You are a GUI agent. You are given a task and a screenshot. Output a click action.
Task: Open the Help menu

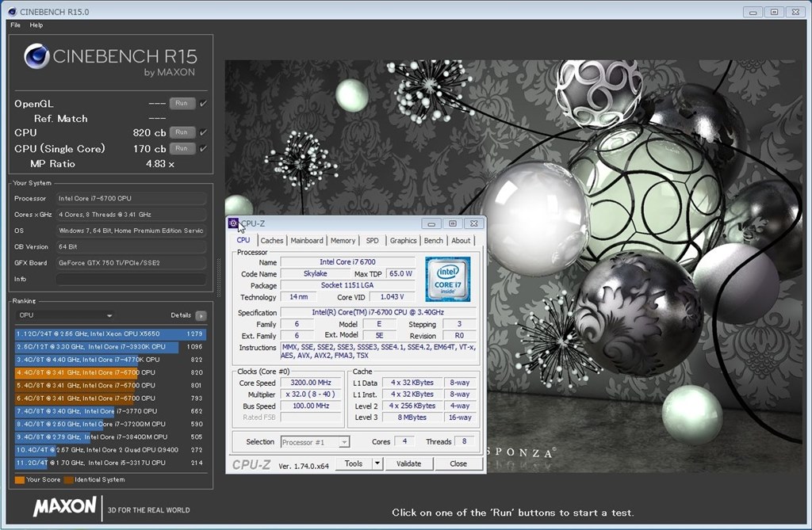click(x=36, y=25)
